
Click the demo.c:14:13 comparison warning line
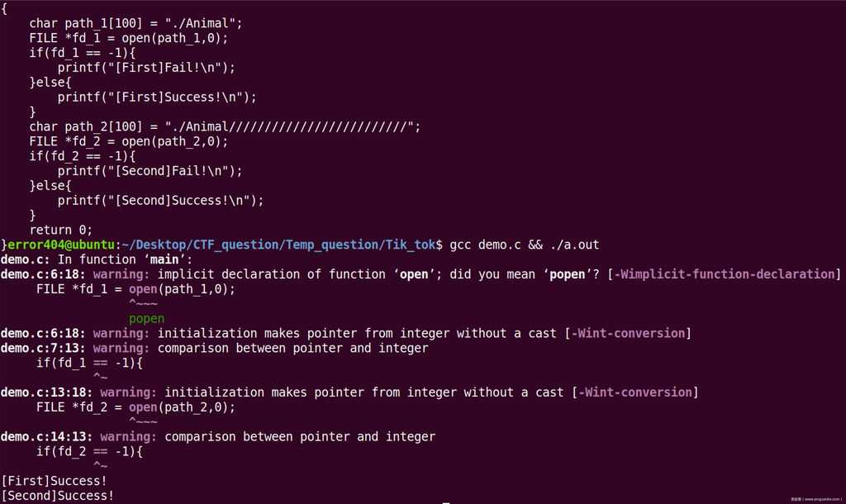(217, 436)
